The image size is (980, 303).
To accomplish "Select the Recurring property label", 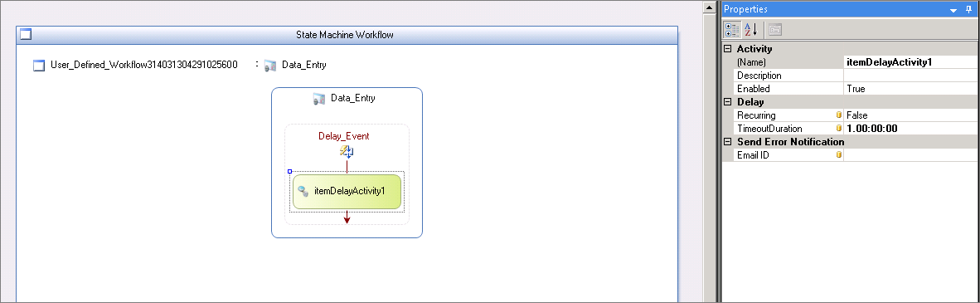I will pyautogui.click(x=756, y=115).
